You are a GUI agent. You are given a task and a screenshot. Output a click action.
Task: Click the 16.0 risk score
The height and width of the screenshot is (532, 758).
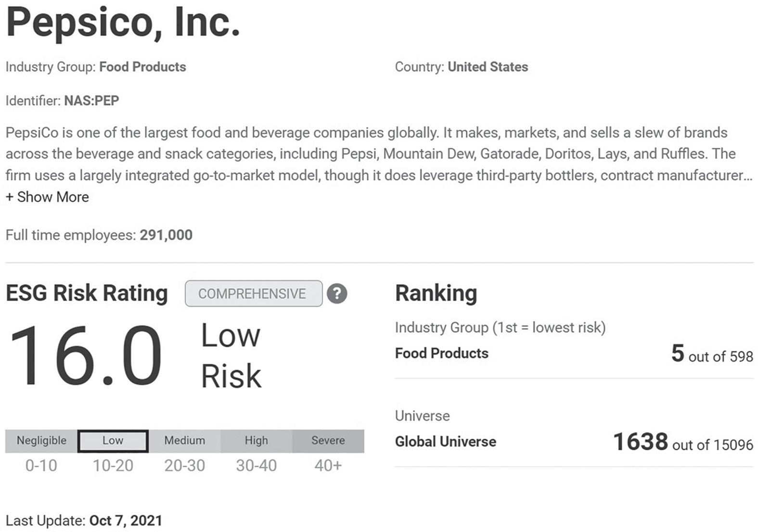click(86, 356)
